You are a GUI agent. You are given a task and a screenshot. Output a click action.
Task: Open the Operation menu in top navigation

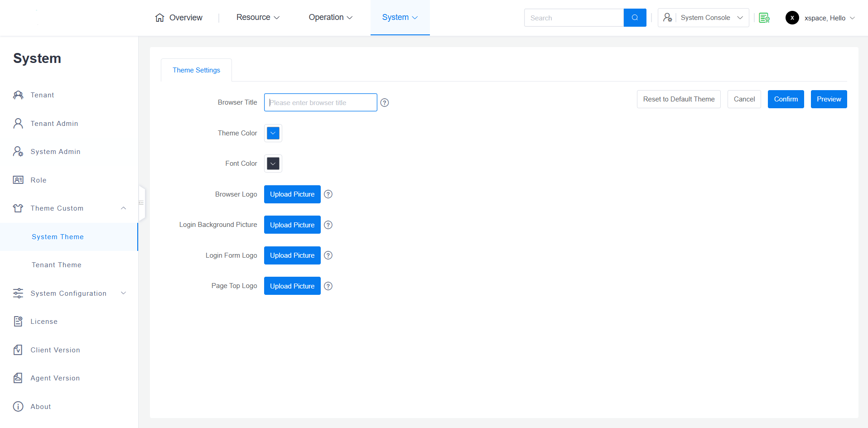[330, 17]
